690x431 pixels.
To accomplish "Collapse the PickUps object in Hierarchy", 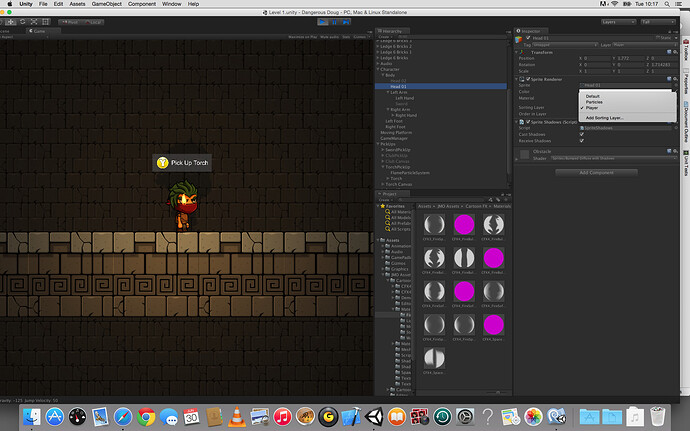I will click(x=378, y=144).
